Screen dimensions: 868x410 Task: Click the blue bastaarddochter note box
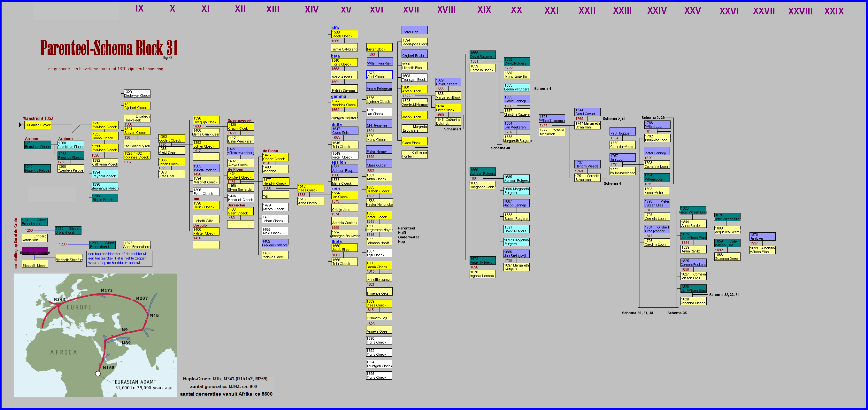coord(119,258)
